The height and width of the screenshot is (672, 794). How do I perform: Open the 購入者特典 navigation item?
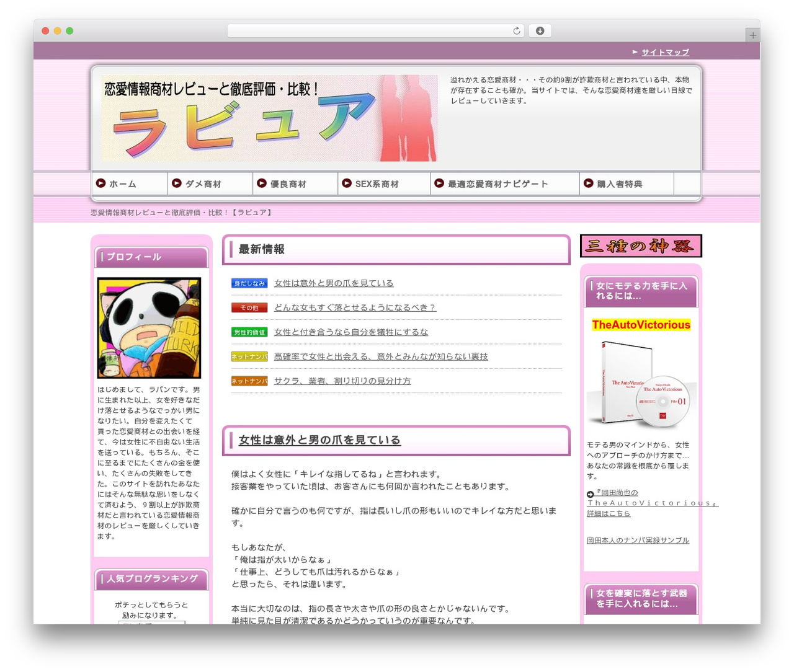coord(627,183)
